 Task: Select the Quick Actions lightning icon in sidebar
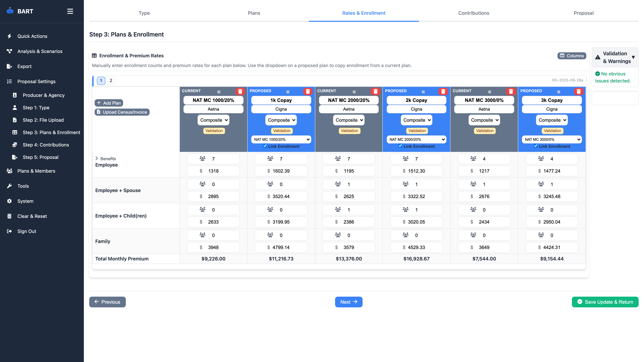click(x=9, y=36)
